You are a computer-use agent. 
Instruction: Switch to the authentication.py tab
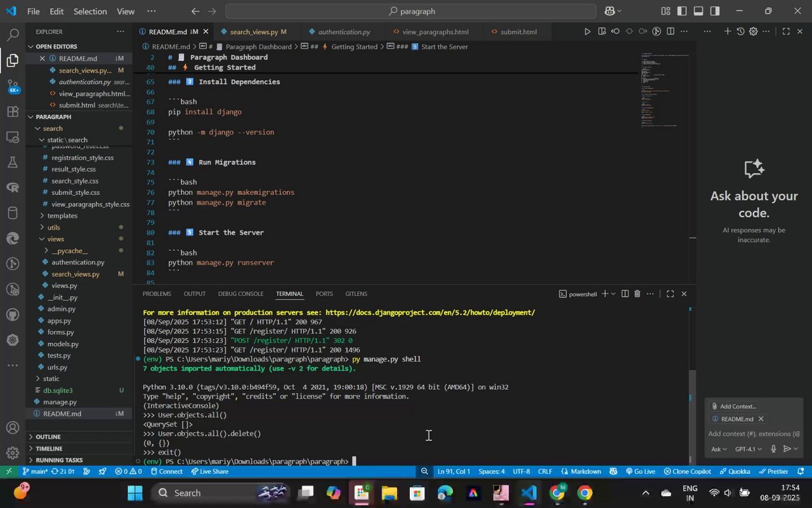(344, 32)
